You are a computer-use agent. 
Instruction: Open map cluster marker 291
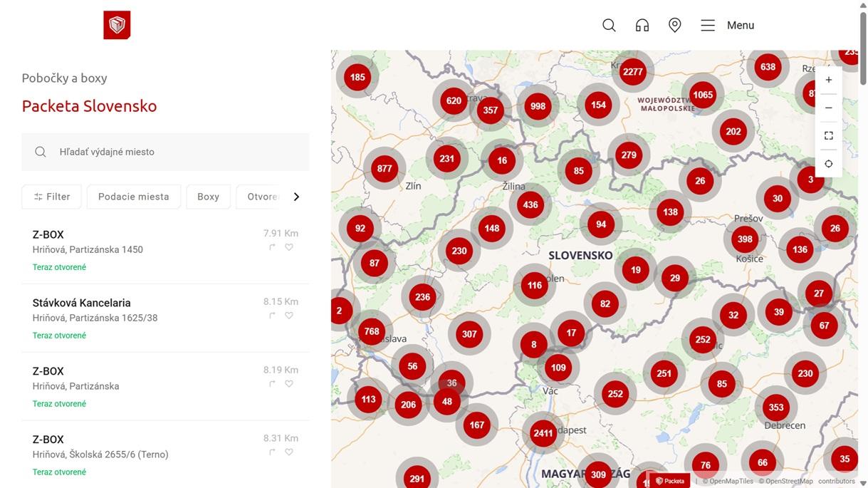[417, 479]
